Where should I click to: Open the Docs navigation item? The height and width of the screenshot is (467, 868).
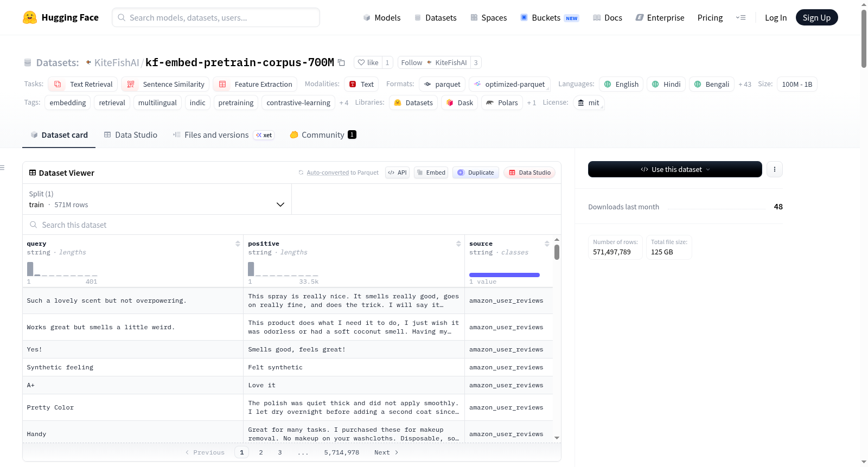607,17
